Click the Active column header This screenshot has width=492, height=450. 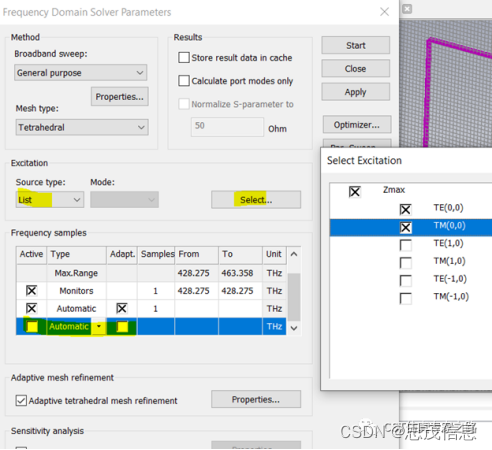pos(31,254)
